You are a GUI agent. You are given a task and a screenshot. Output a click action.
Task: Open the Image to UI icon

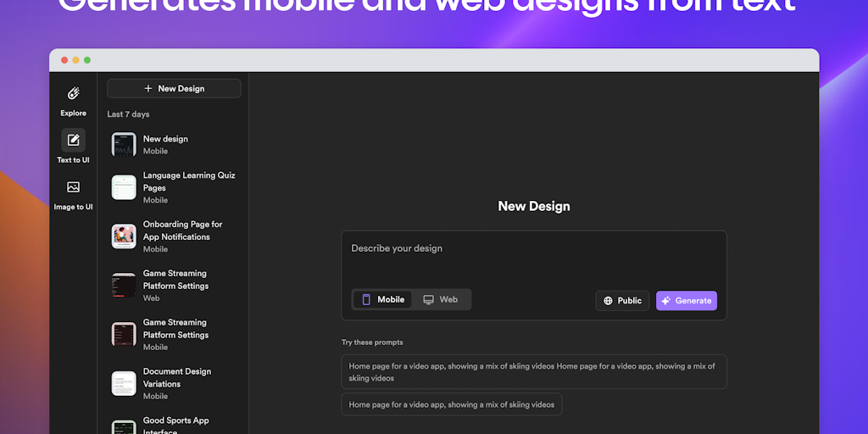click(73, 187)
